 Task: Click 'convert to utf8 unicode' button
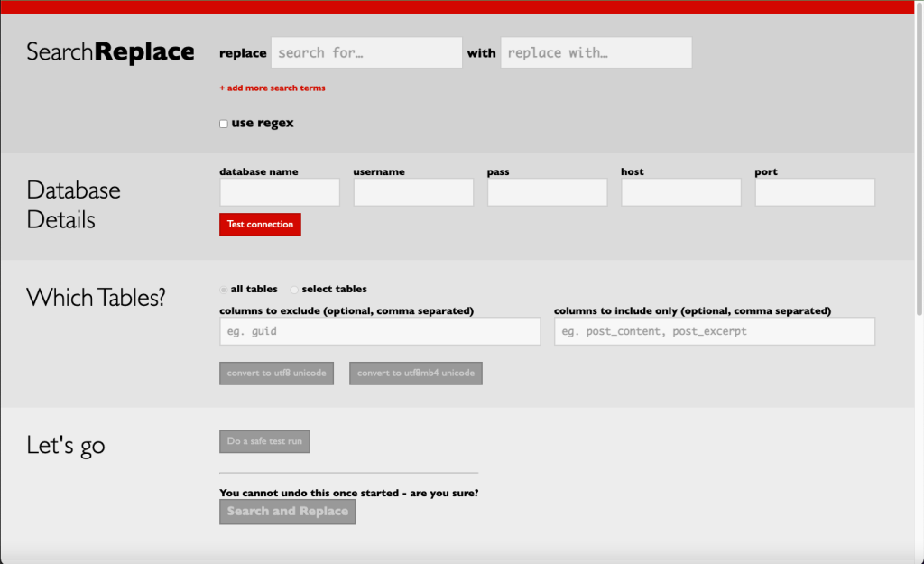pos(276,373)
